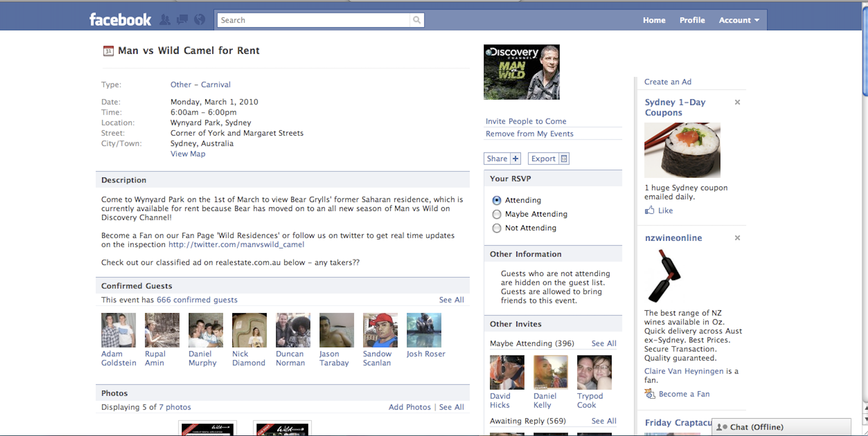The width and height of the screenshot is (868, 436).
Task: Click the Become a Fan link
Action: [684, 394]
